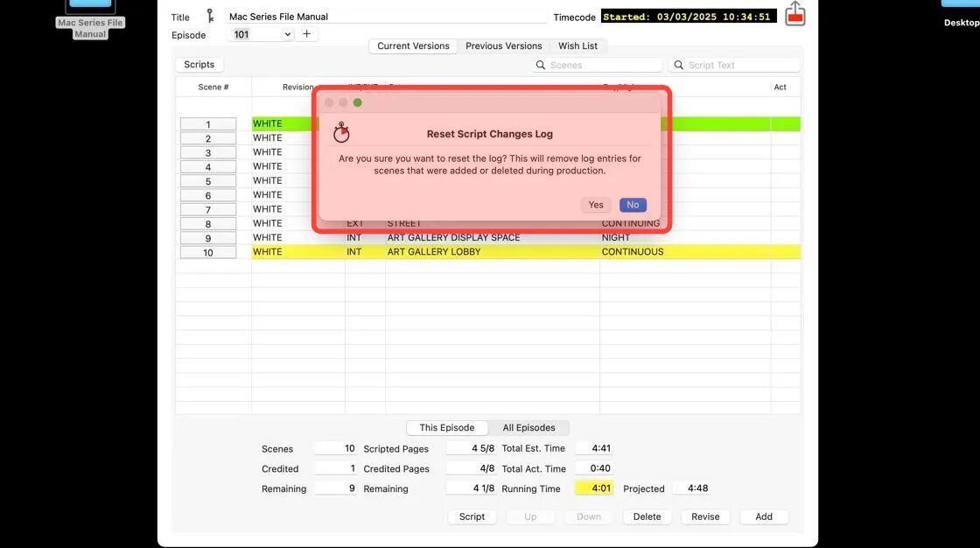The height and width of the screenshot is (548, 980).
Task: Click the Credited Pages value 4/8
Action: 472,468
